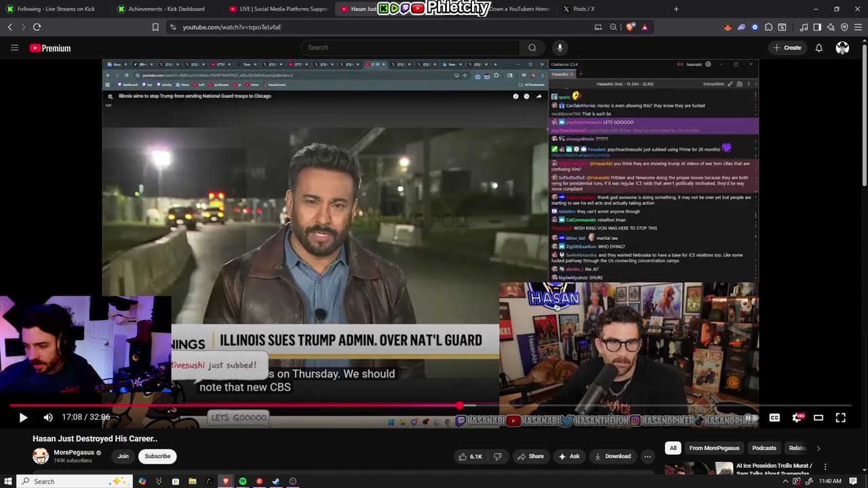Image resolution: width=868 pixels, height=488 pixels.
Task: Select the All filter chip
Action: (673, 448)
